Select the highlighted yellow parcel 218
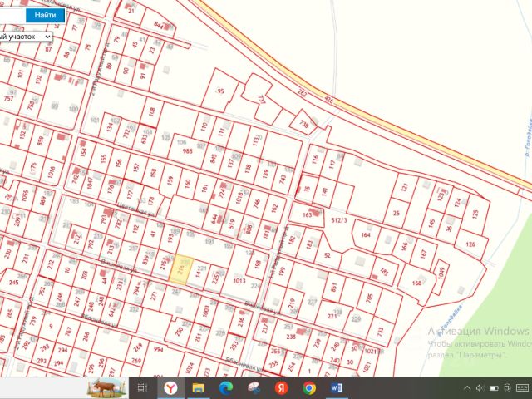This screenshot has height=399, width=532. (x=181, y=270)
